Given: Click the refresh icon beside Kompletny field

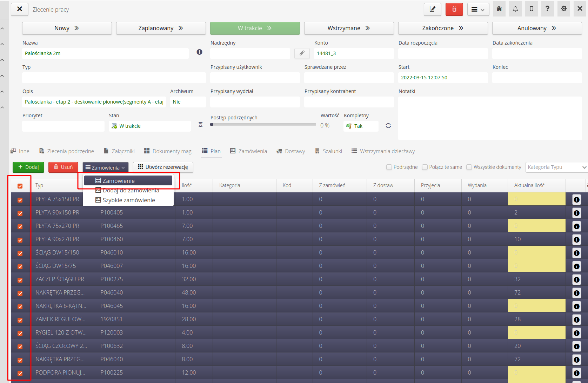Looking at the screenshot, I should click(388, 126).
